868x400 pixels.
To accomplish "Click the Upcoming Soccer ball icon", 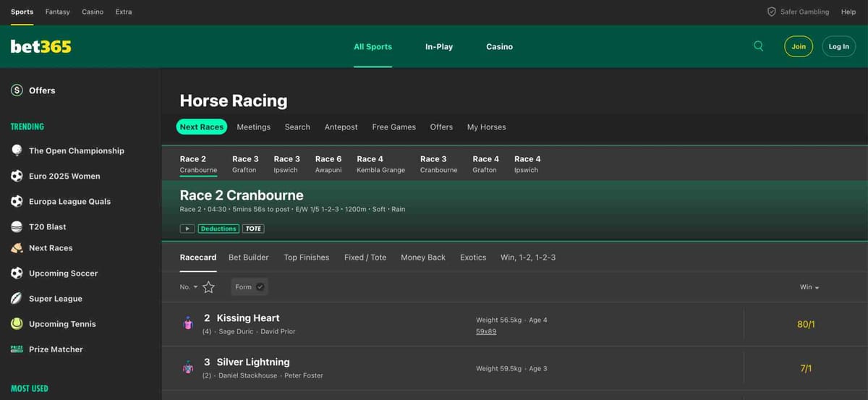I will pyautogui.click(x=17, y=273).
